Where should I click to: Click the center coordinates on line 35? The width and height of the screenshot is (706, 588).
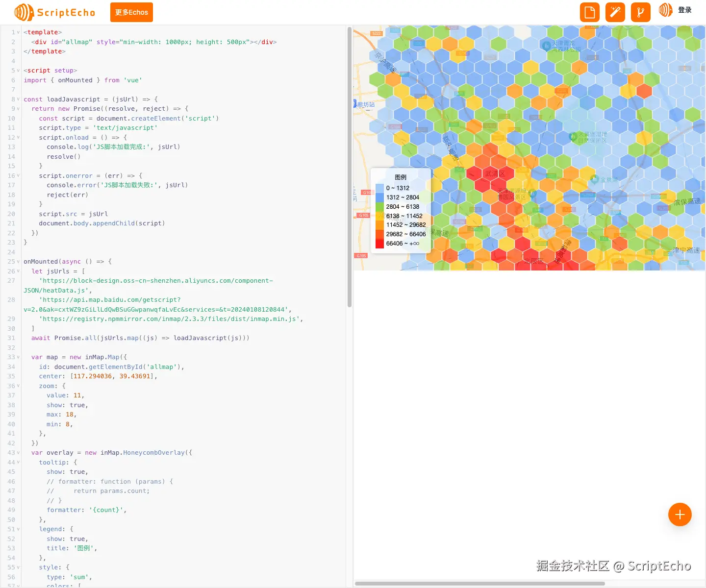pyautogui.click(x=114, y=376)
